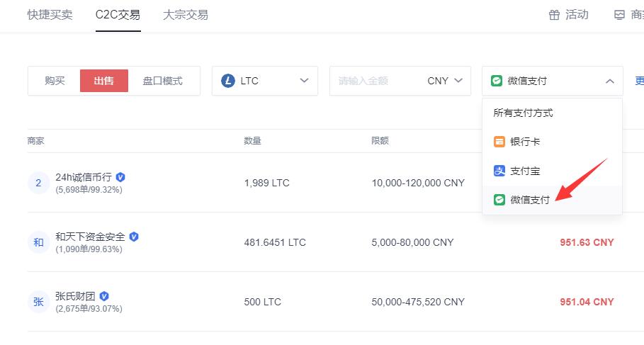Choose 所有支付方式 from the payment list

(x=524, y=113)
